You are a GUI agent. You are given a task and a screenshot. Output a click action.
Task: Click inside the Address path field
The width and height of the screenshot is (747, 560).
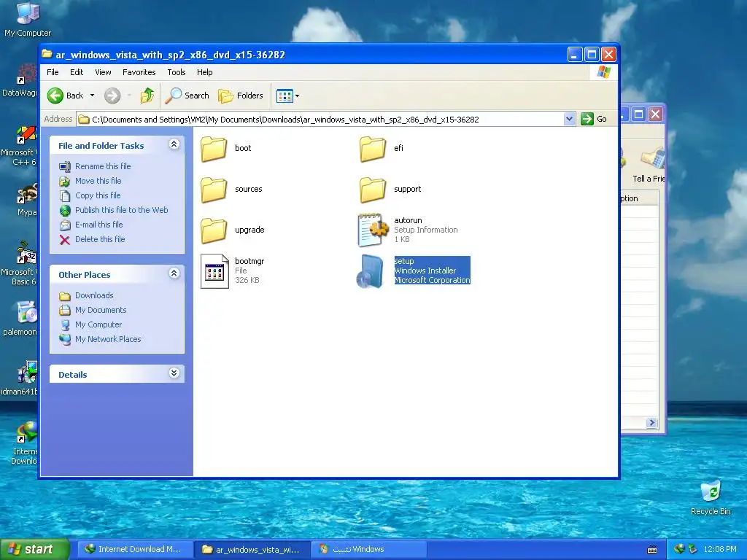pyautogui.click(x=320, y=119)
